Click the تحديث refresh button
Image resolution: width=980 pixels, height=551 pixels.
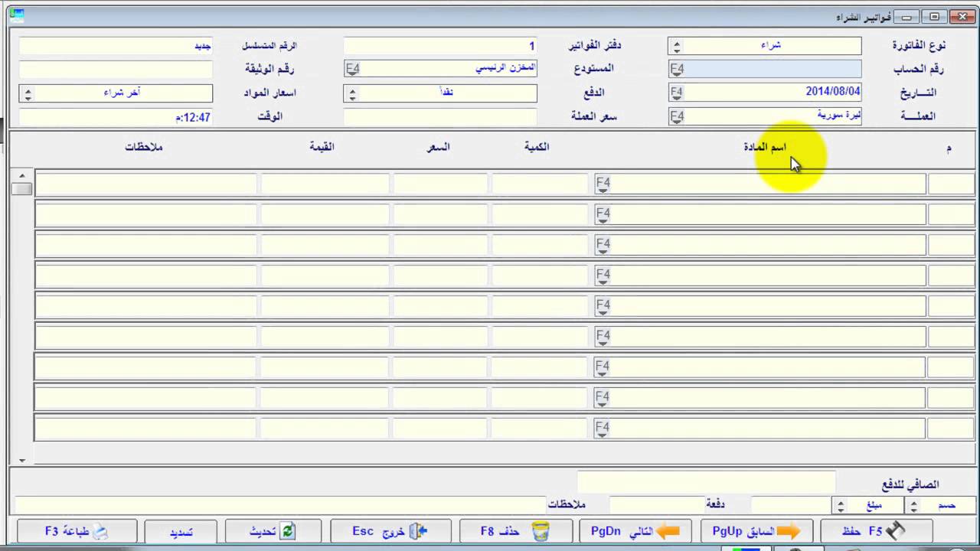click(x=273, y=531)
